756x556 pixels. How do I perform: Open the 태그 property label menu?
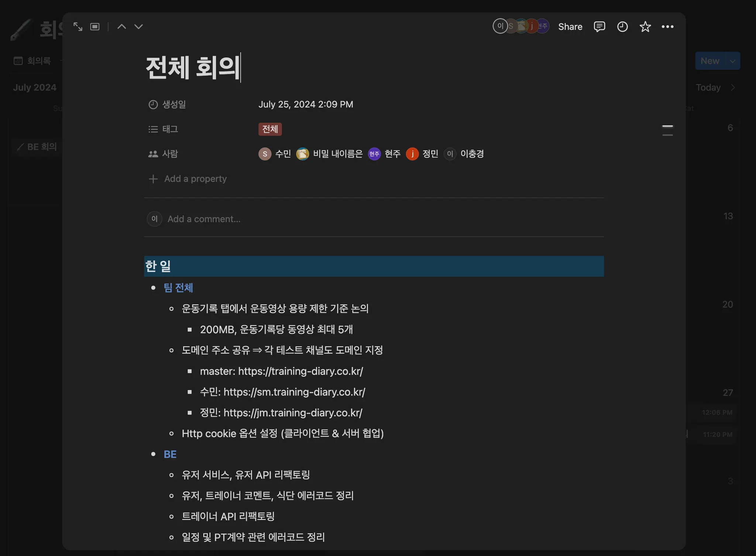tap(170, 129)
